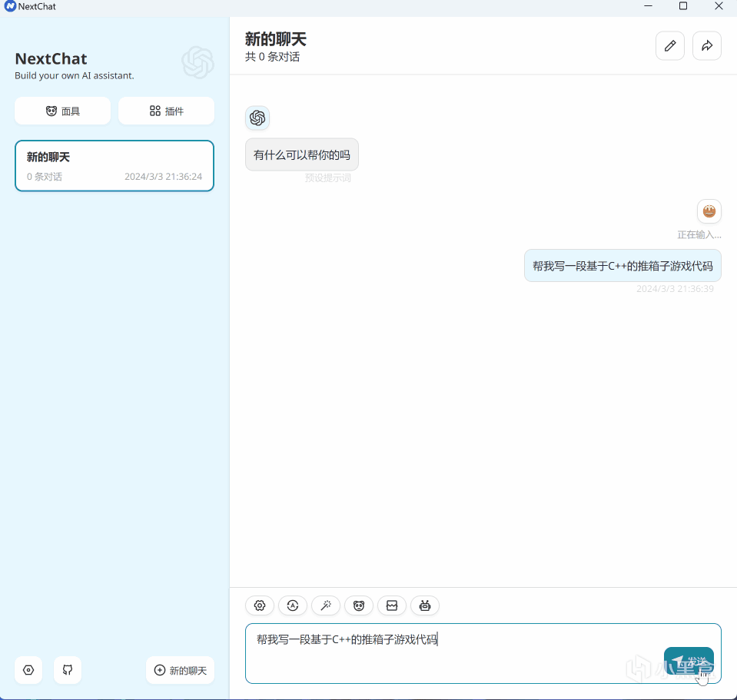Click the user message about C++ 推箱子
The image size is (737, 700).
click(x=622, y=266)
